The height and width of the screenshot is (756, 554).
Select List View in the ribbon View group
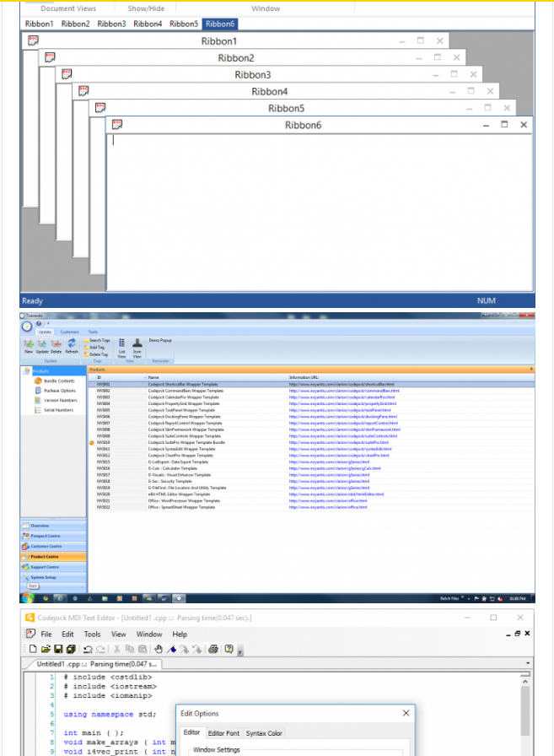tap(122, 348)
